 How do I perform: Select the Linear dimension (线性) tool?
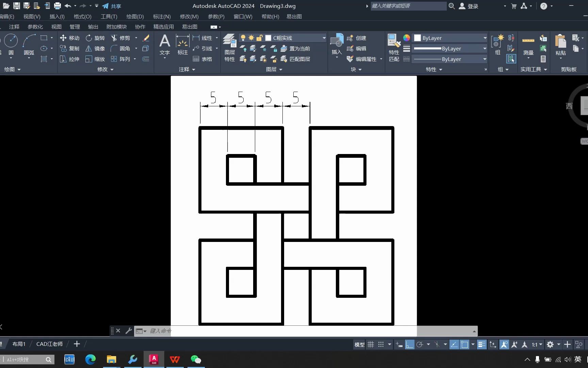[202, 38]
